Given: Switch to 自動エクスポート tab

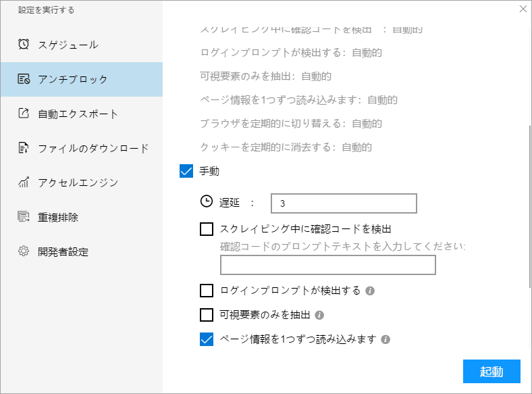Looking at the screenshot, I should click(x=78, y=114).
